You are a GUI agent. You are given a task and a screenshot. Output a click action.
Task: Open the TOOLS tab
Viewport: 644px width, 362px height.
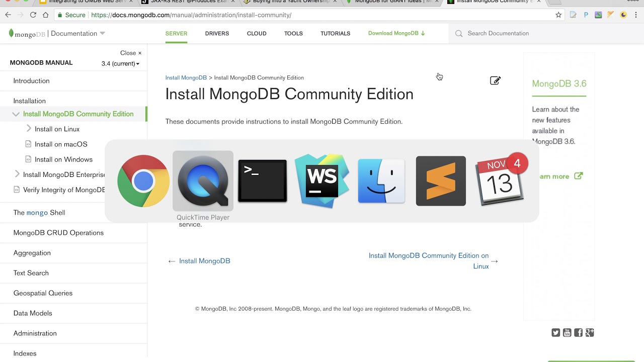pyautogui.click(x=293, y=34)
